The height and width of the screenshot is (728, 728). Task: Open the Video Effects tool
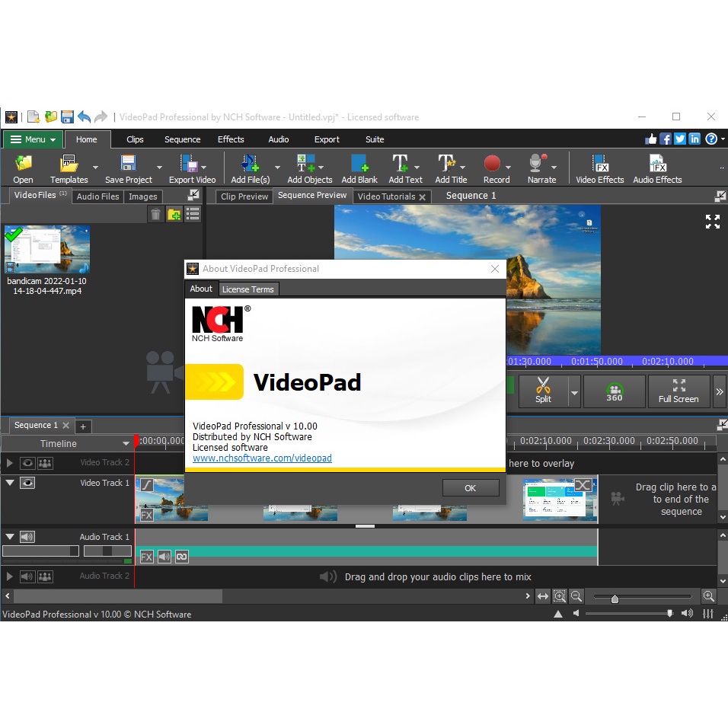tap(599, 164)
